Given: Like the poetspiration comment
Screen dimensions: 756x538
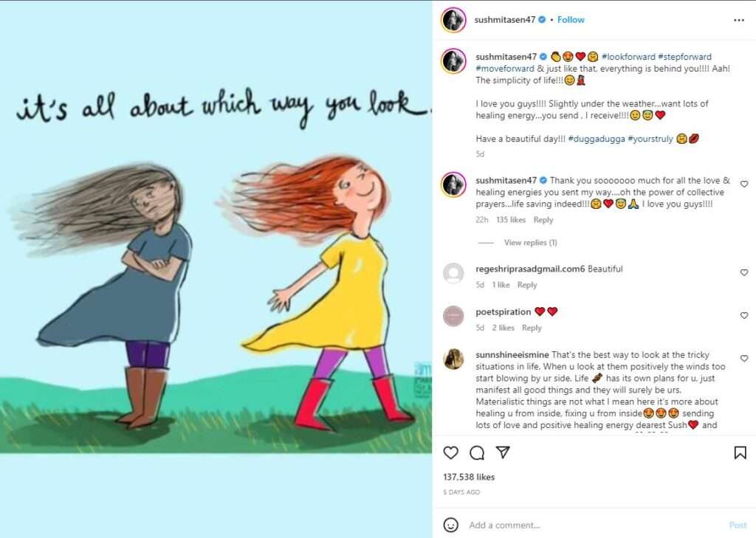Looking at the screenshot, I should (744, 315).
